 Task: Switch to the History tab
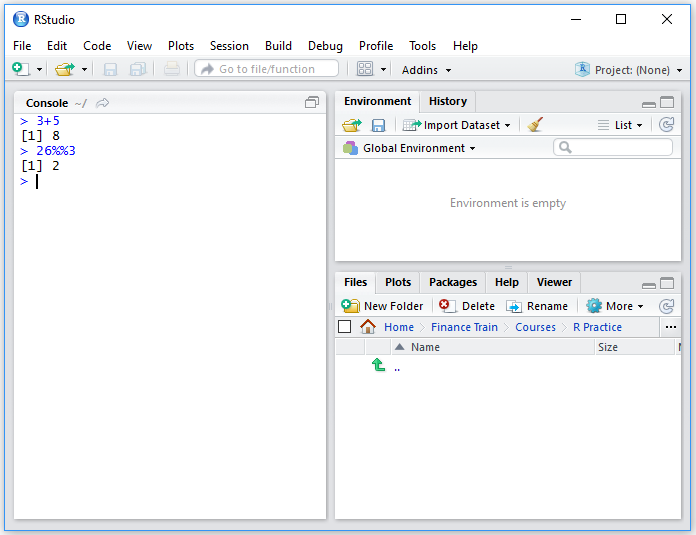click(x=447, y=101)
